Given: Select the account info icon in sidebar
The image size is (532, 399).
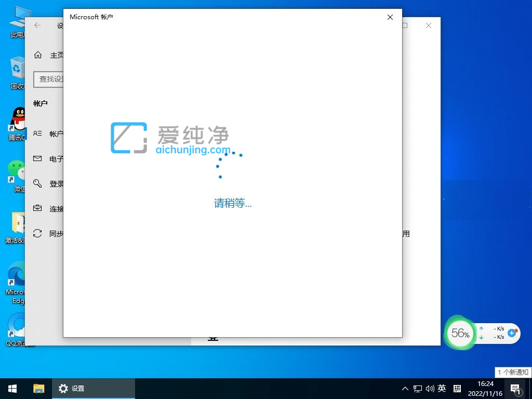Looking at the screenshot, I should (37, 134).
